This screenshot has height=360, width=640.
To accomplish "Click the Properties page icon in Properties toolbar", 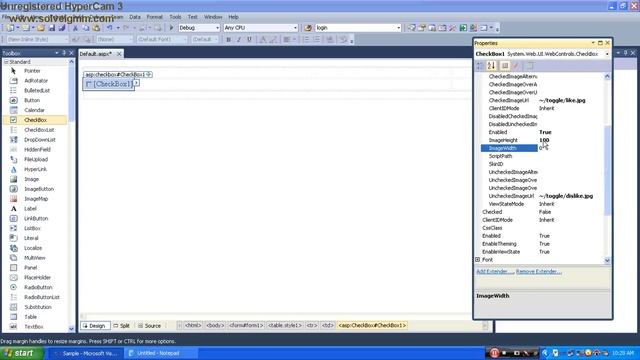I will (530, 66).
